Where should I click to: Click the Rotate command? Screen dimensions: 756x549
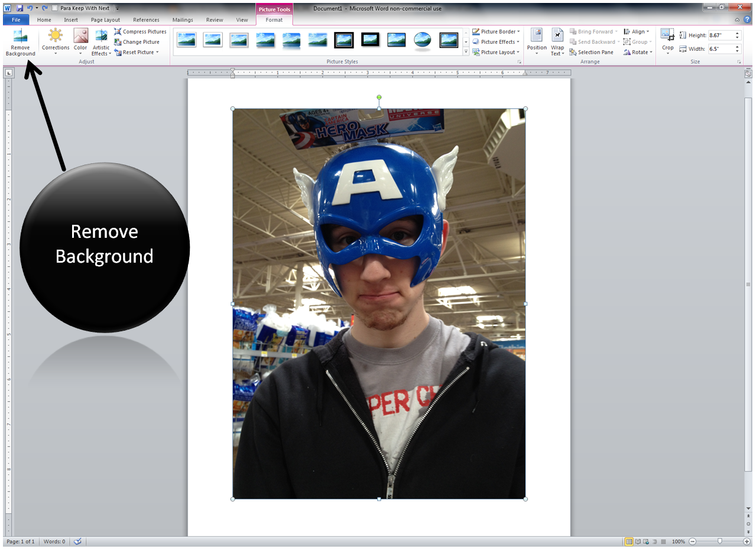[638, 52]
